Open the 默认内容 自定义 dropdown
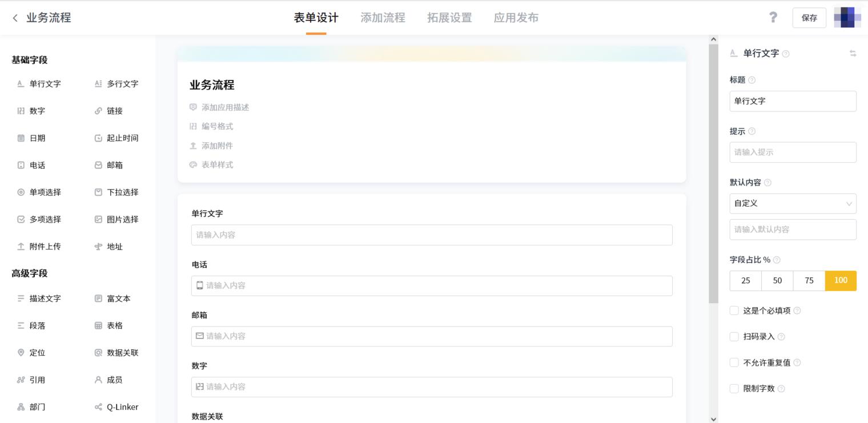The width and height of the screenshot is (868, 423). pos(793,203)
